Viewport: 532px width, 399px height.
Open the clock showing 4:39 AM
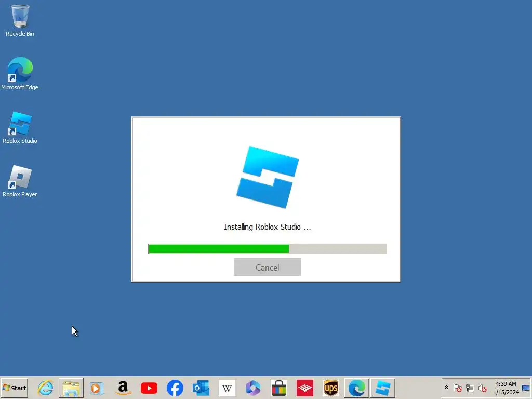tap(506, 388)
